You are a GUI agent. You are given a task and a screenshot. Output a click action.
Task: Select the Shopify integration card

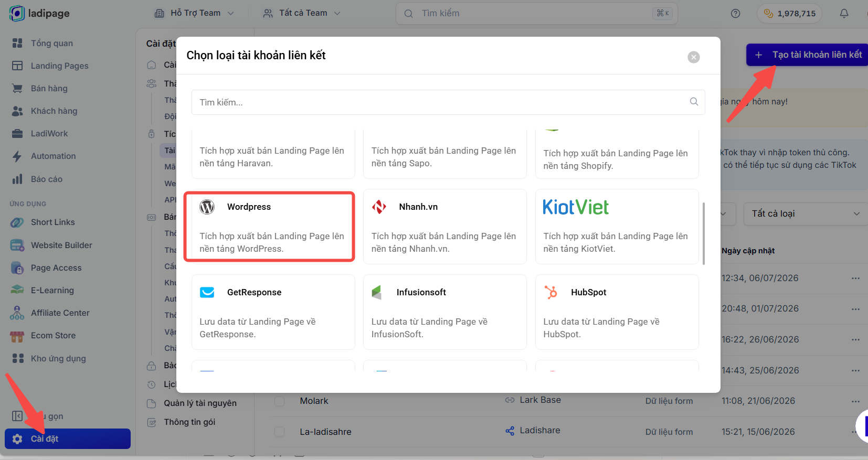pyautogui.click(x=617, y=154)
